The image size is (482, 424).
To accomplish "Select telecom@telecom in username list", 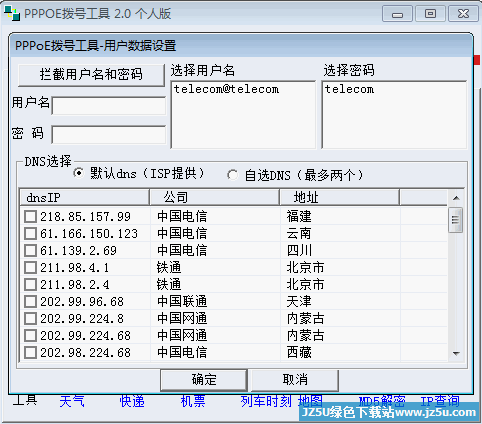I will click(x=226, y=89).
